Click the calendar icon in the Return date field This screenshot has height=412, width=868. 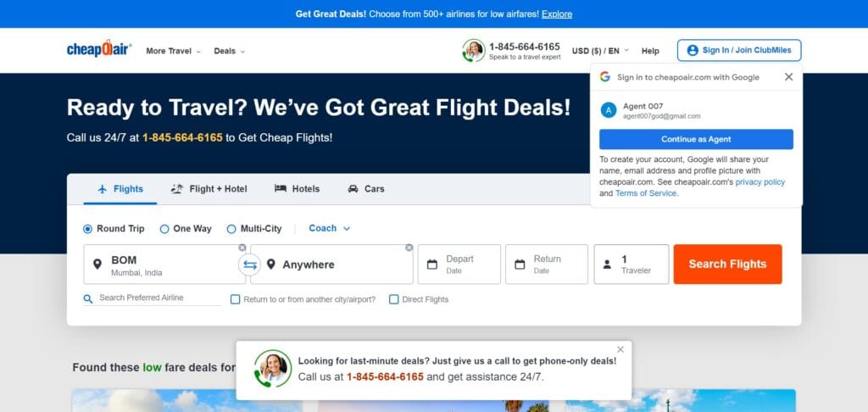point(520,264)
